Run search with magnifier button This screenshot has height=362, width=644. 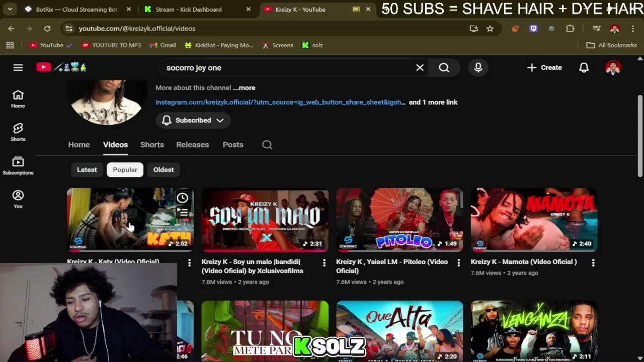pos(444,67)
